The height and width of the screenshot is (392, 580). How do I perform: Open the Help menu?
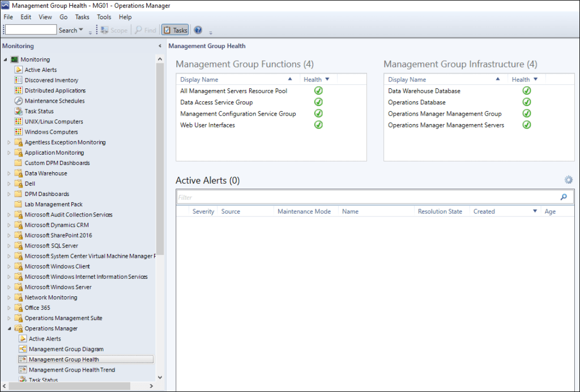(125, 17)
